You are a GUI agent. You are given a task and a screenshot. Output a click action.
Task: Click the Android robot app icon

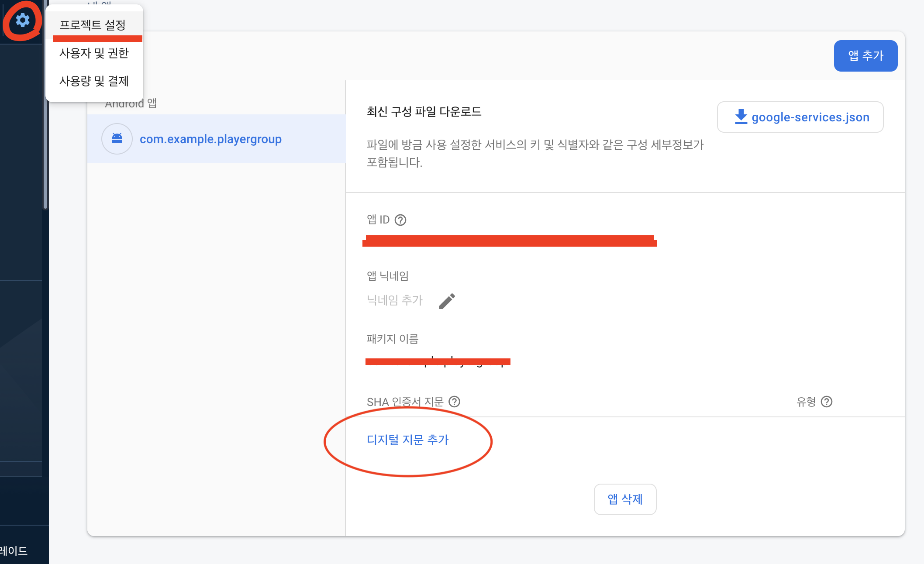pos(117,139)
